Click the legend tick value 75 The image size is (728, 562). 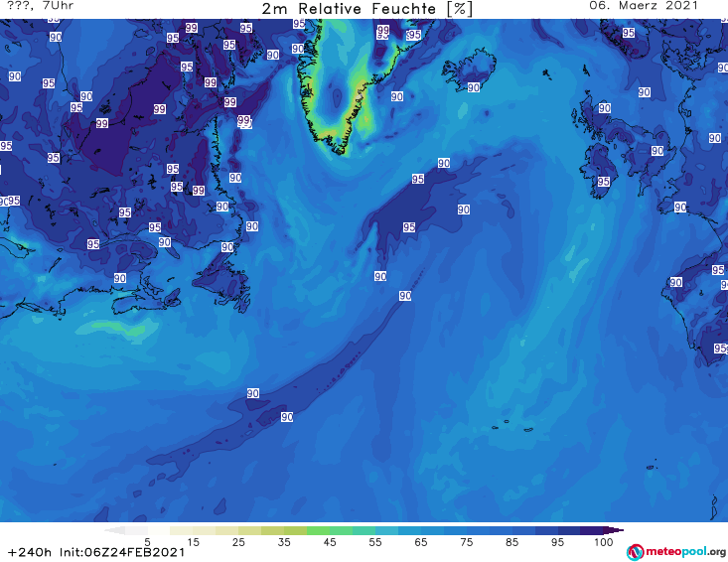tap(466, 542)
